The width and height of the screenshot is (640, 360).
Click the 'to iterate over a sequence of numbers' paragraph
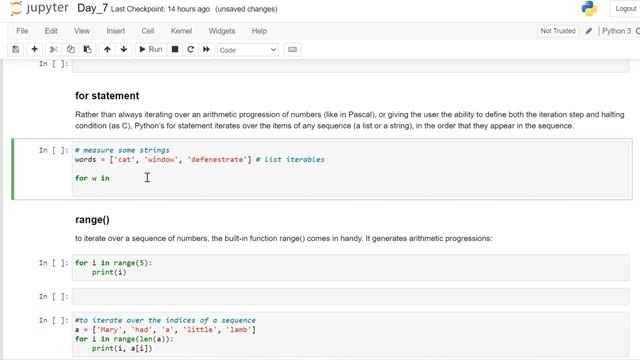point(284,238)
